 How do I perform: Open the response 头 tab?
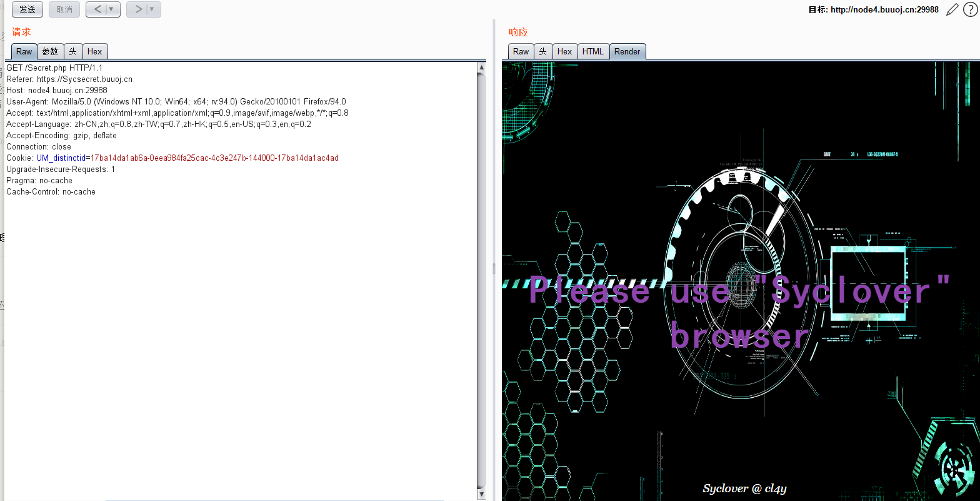coord(543,51)
